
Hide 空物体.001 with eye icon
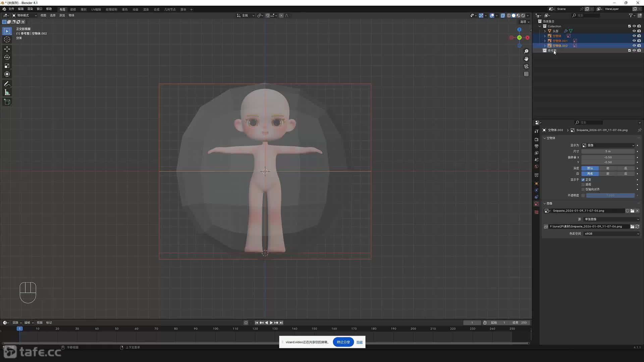[x=634, y=41]
